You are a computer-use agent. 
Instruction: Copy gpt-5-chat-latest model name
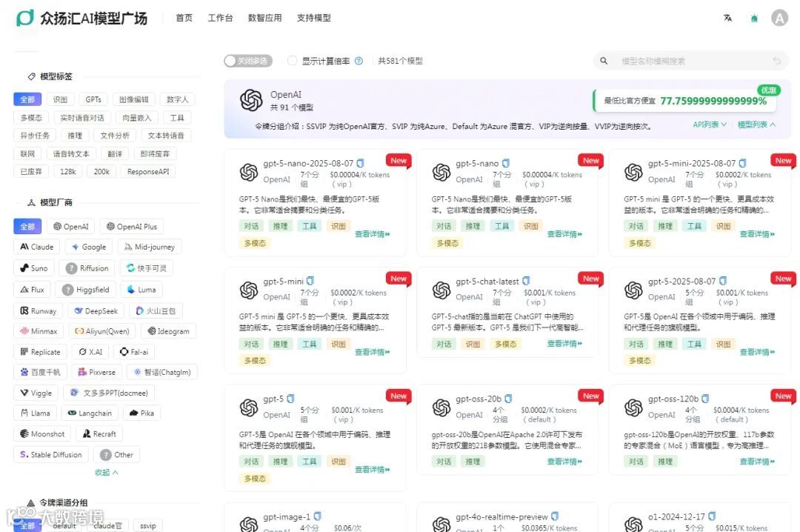pyautogui.click(x=526, y=281)
